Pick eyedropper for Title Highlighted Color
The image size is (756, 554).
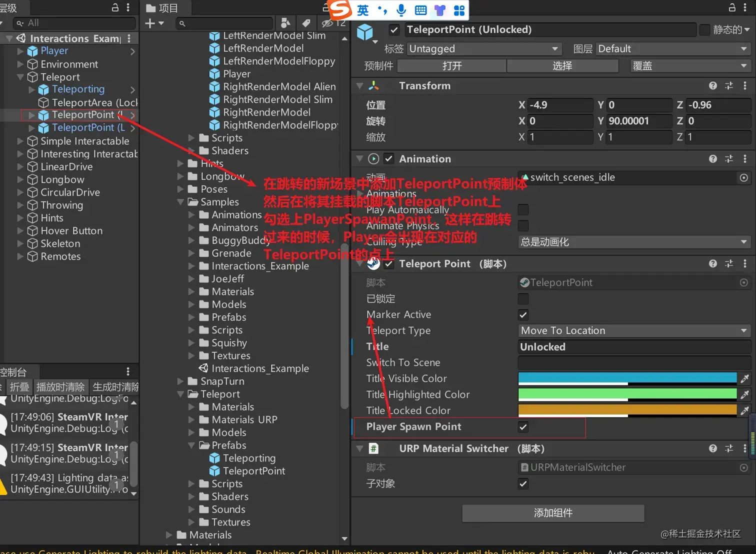(744, 394)
